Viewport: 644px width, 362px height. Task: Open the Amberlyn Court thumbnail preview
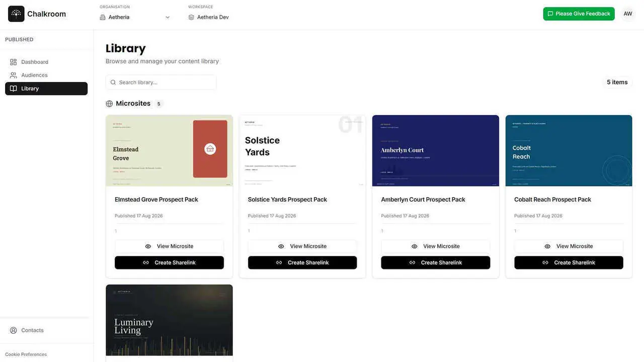436,151
